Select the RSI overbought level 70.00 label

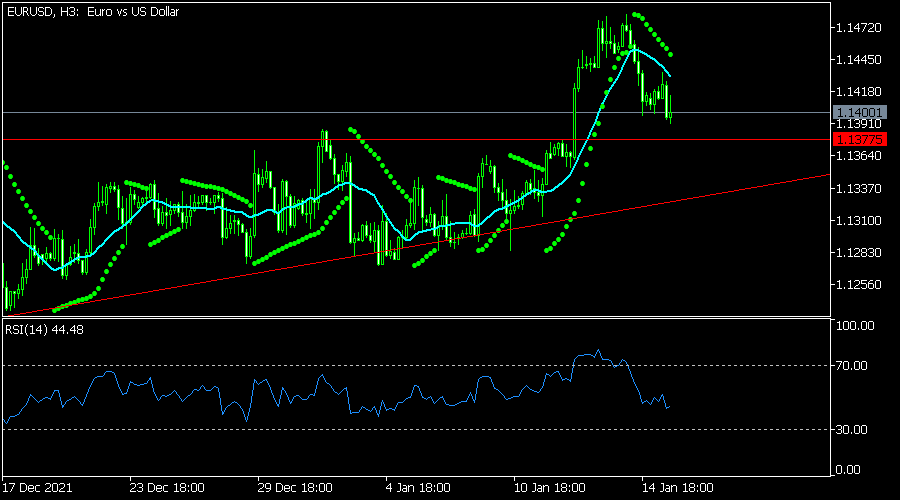pyautogui.click(x=852, y=366)
